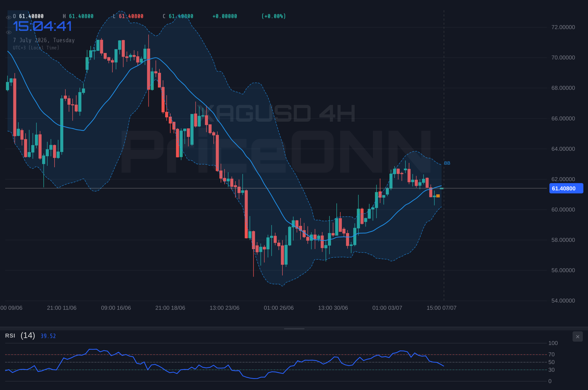Viewport: 588px width, 390px height.
Task: Click the 15:00 07/07 time axis label
Action: 442,308
